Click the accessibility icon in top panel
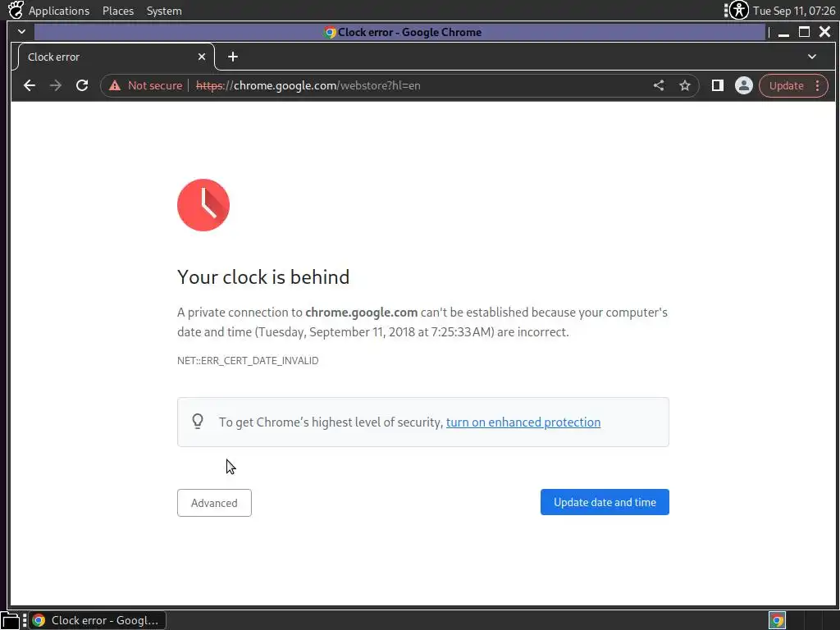 [x=739, y=10]
